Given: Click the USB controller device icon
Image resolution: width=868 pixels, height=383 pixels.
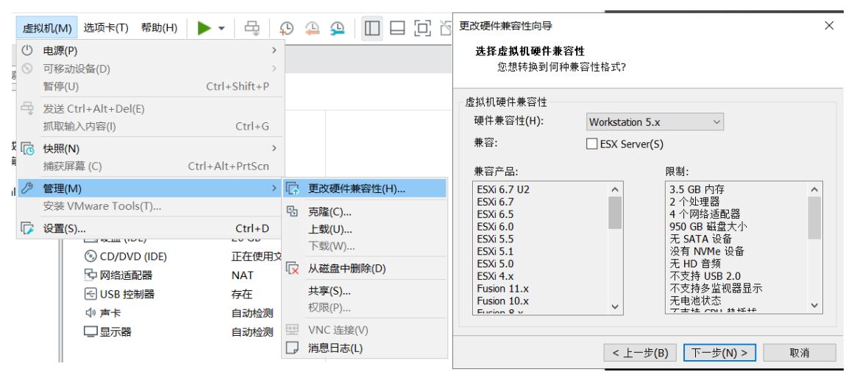Looking at the screenshot, I should pyautogui.click(x=90, y=295).
